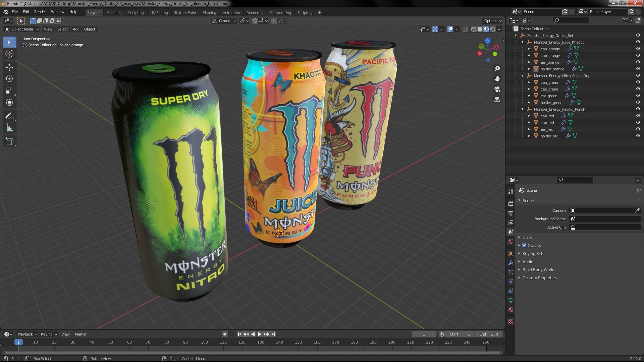Open the World properties tab
This screenshot has height=362, width=644.
[x=511, y=241]
